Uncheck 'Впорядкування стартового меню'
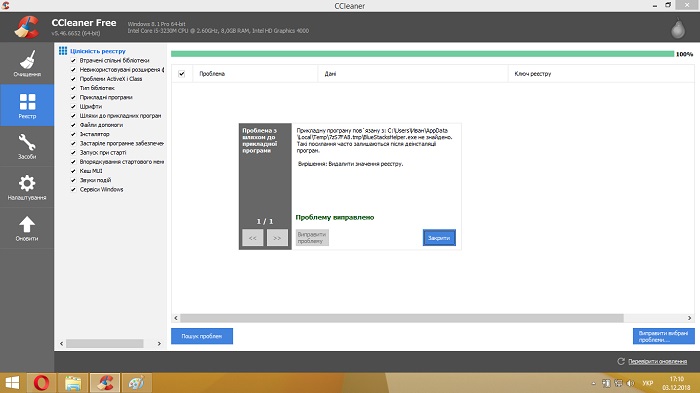 tap(73, 162)
